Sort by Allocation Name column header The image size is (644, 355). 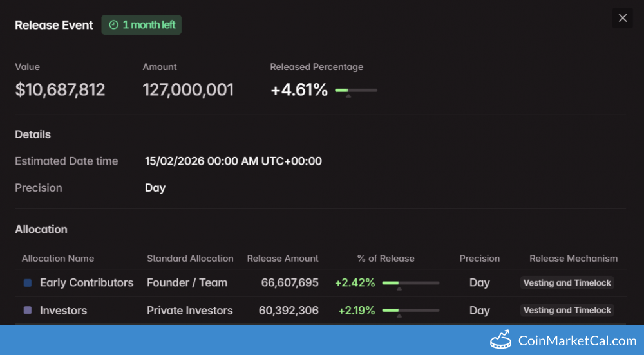[58, 259]
